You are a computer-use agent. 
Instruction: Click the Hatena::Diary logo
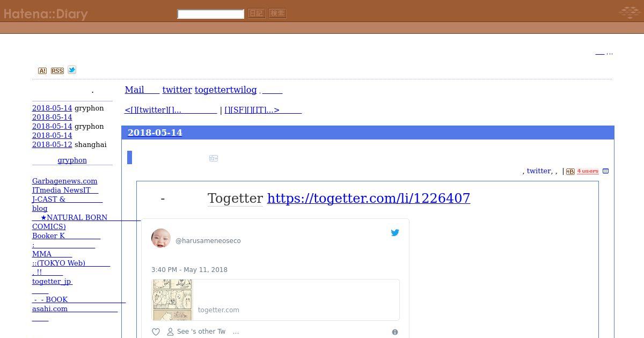coord(46,14)
